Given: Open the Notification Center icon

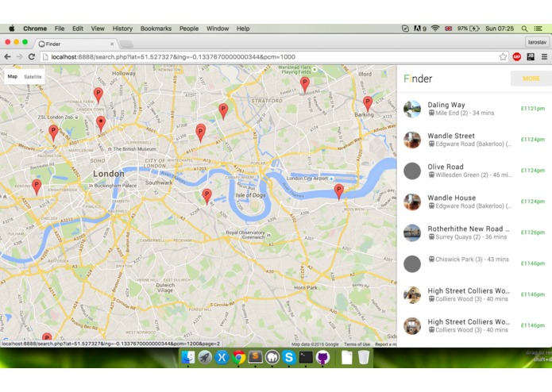Looking at the screenshot, I should [538, 29].
